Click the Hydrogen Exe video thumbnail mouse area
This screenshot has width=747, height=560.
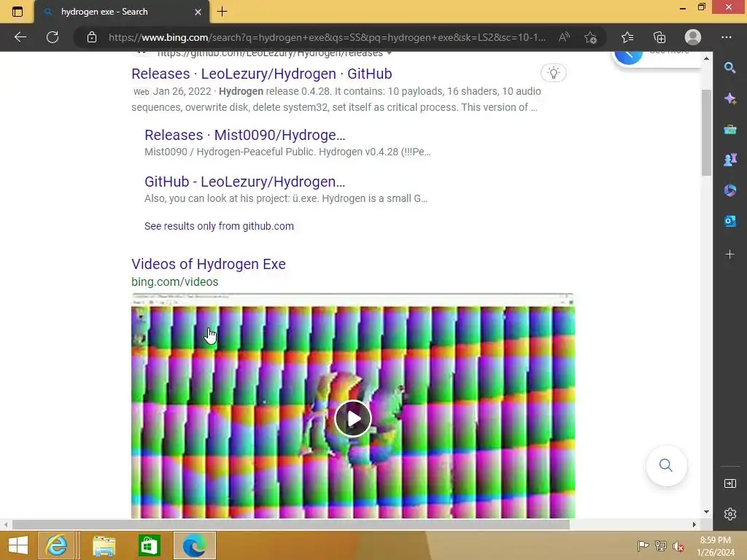pos(352,405)
